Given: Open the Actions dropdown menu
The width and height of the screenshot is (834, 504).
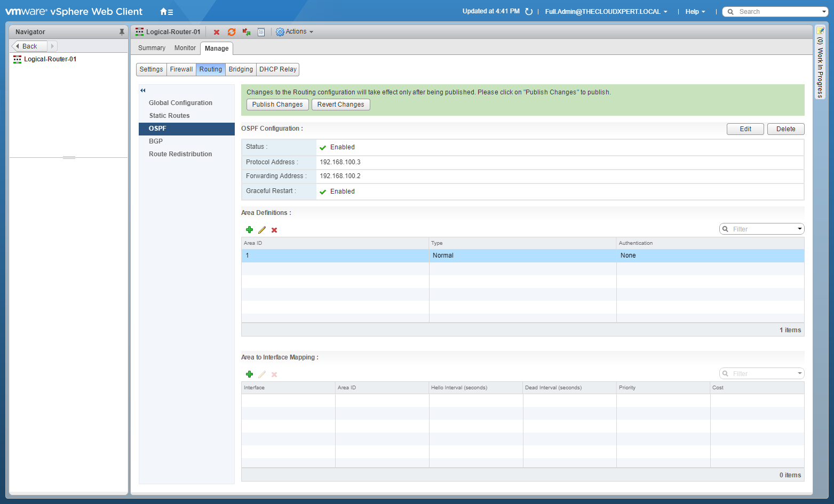Looking at the screenshot, I should coord(295,32).
